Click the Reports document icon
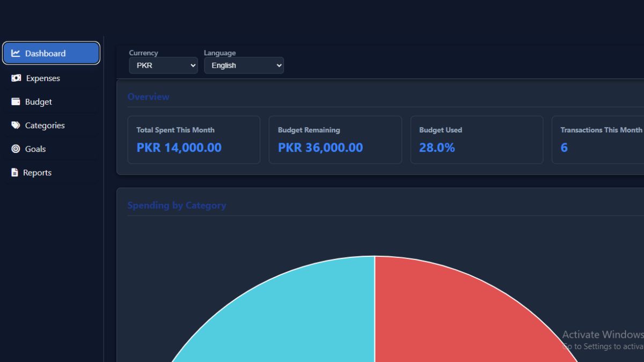 pyautogui.click(x=14, y=172)
